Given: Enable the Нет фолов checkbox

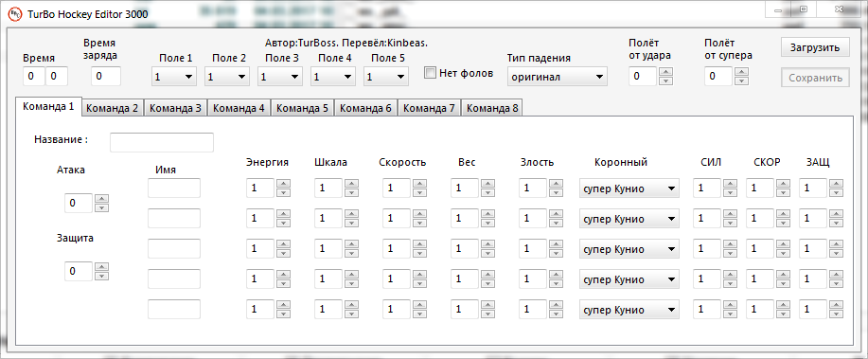Looking at the screenshot, I should (430, 73).
